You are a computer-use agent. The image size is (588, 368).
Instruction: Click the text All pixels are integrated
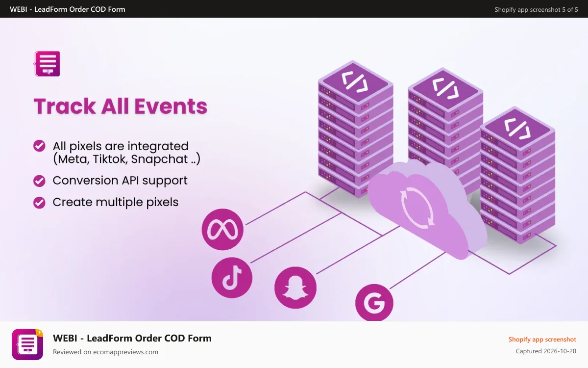121,146
